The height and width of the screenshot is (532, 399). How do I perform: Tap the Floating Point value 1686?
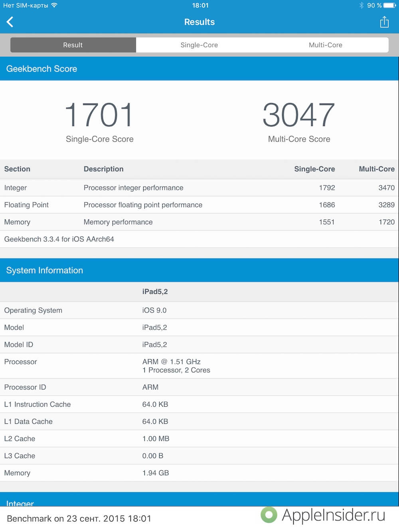tap(327, 205)
